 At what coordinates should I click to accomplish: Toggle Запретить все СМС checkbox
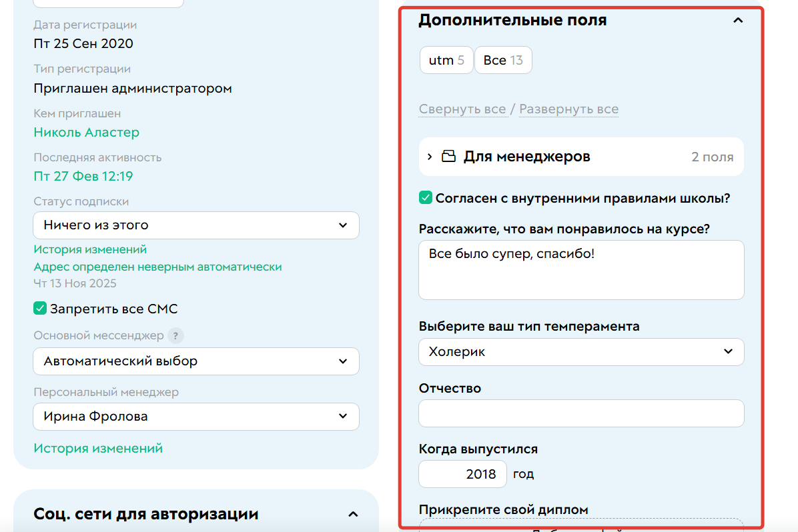40,308
